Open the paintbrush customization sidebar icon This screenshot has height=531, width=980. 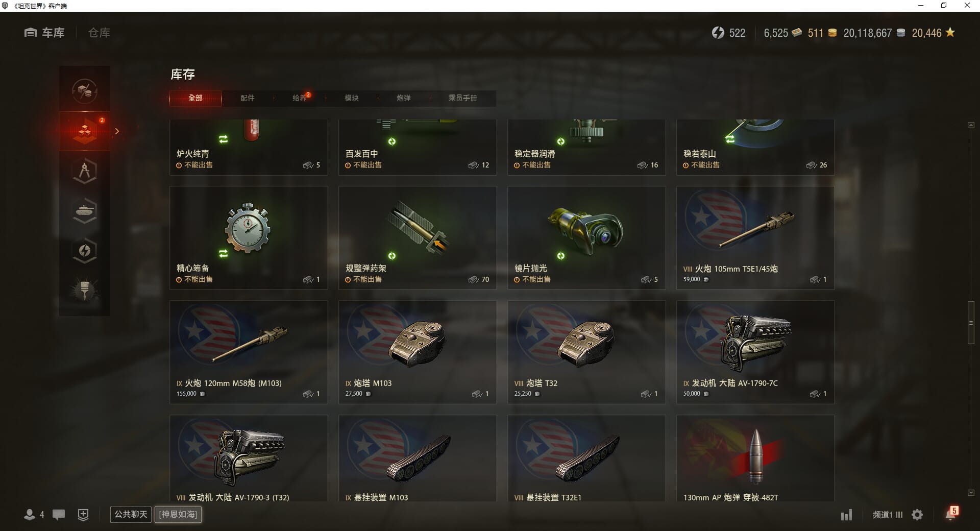click(85, 290)
